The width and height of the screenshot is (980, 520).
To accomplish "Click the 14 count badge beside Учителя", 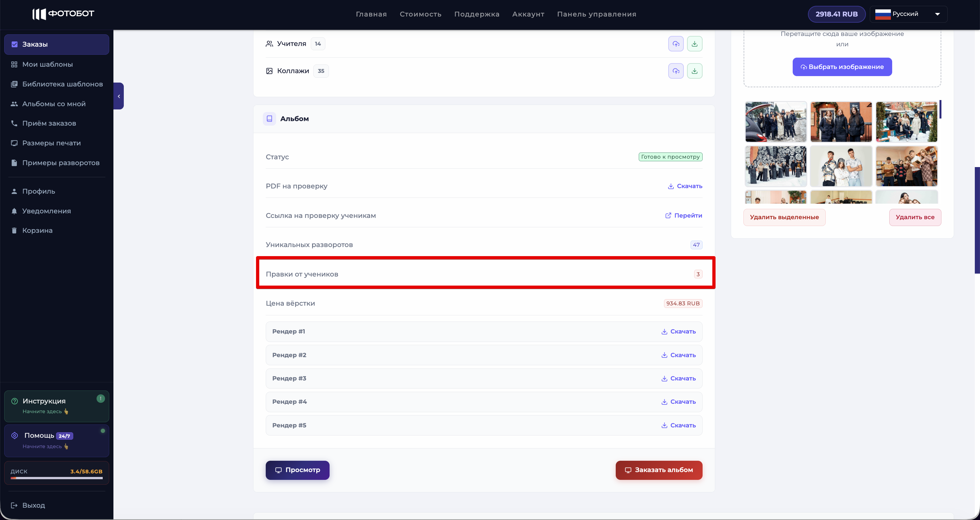I will point(318,44).
